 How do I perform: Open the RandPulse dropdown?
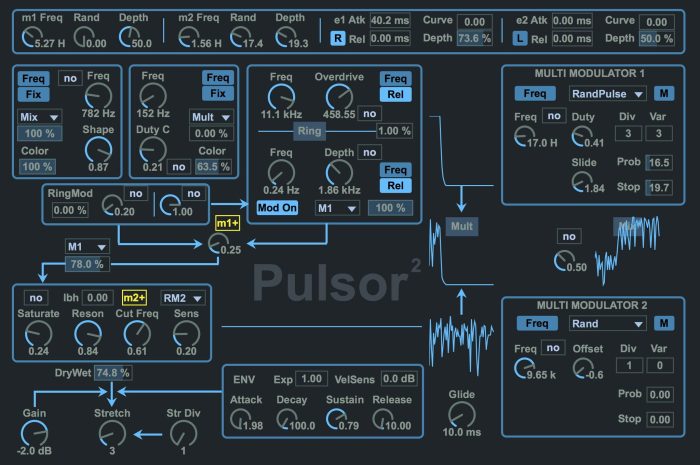[x=607, y=94]
